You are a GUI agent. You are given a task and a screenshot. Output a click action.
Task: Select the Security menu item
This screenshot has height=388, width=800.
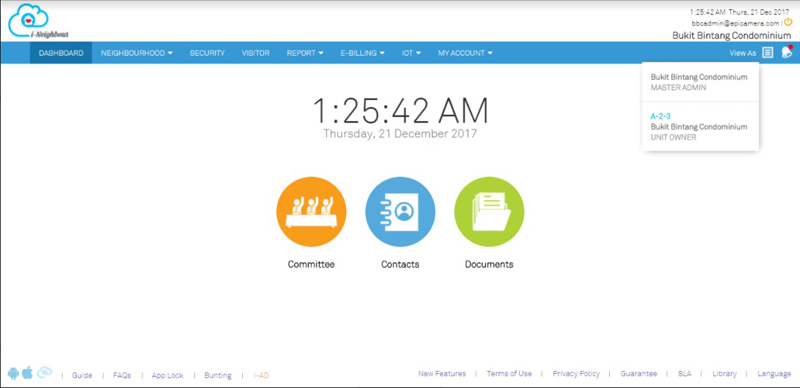[x=207, y=53]
